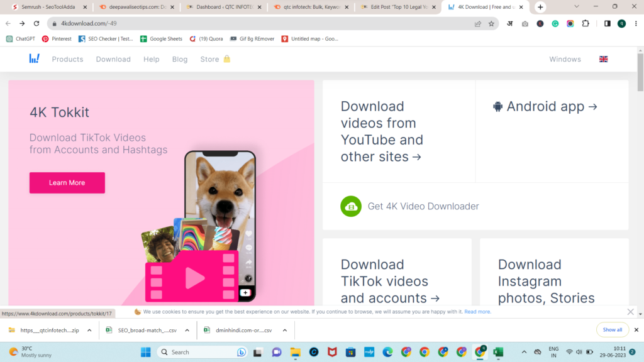Open the Store lock icon
The image size is (644, 362).
point(226,58)
